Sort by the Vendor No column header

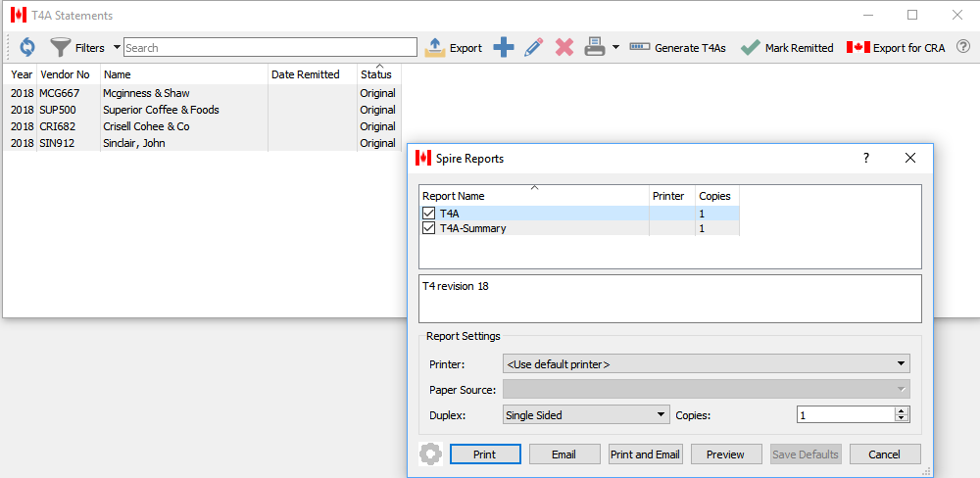[x=68, y=74]
